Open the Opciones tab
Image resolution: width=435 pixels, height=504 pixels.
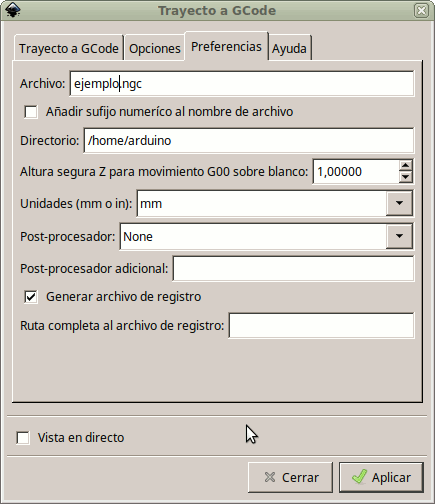155,49
